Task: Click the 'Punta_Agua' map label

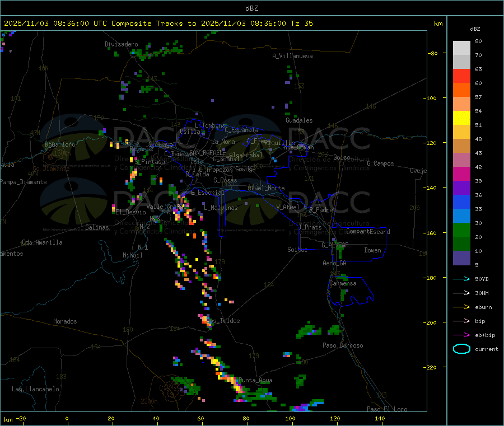Action: 255,380
